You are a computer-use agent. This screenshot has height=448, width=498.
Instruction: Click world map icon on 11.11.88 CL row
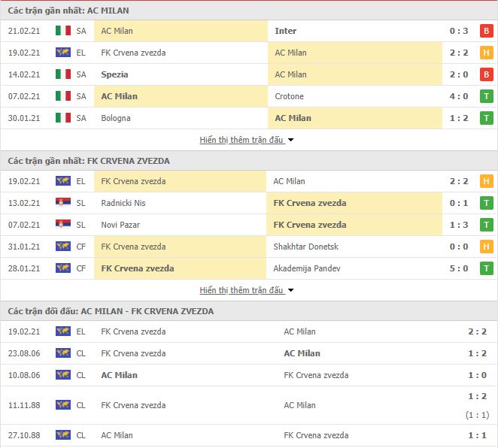click(x=63, y=405)
